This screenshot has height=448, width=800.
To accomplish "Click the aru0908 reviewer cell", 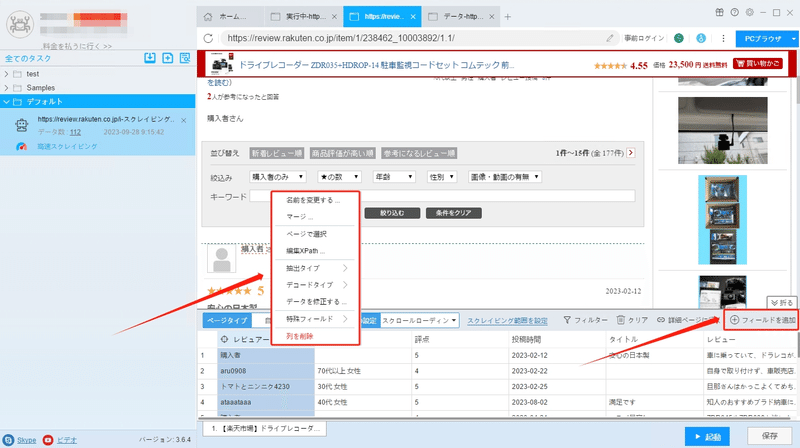I will tap(266, 371).
